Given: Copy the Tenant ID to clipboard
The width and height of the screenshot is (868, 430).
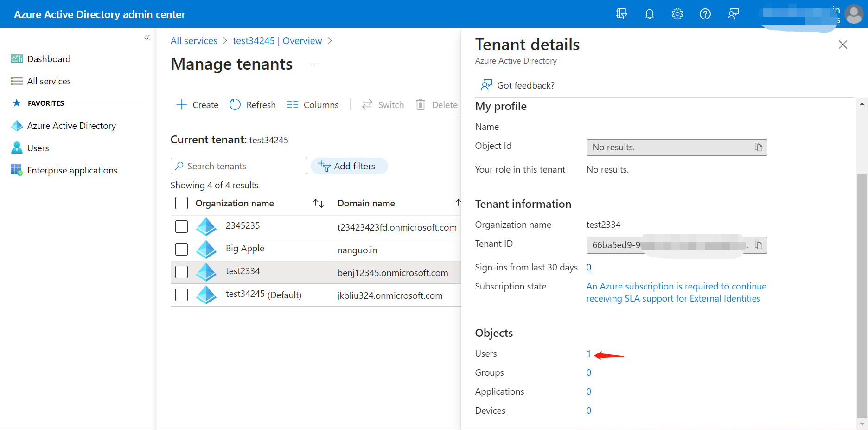Looking at the screenshot, I should [x=758, y=245].
